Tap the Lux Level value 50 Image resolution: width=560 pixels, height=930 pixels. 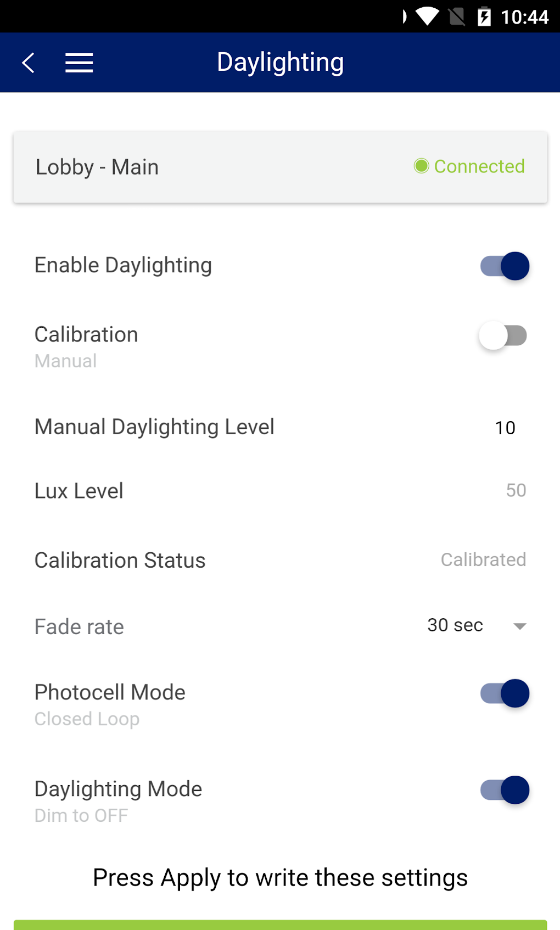516,490
